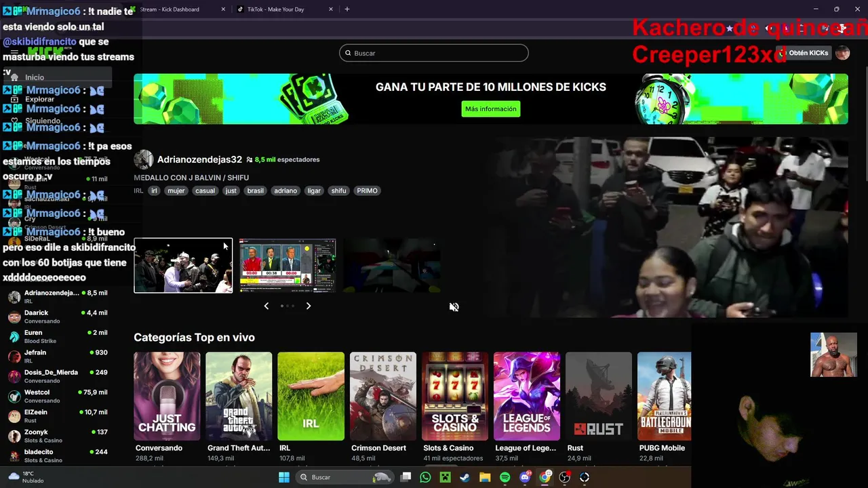Viewport: 868px width, 488px height.
Task: Select the 'casual' tag
Action: [205, 191]
